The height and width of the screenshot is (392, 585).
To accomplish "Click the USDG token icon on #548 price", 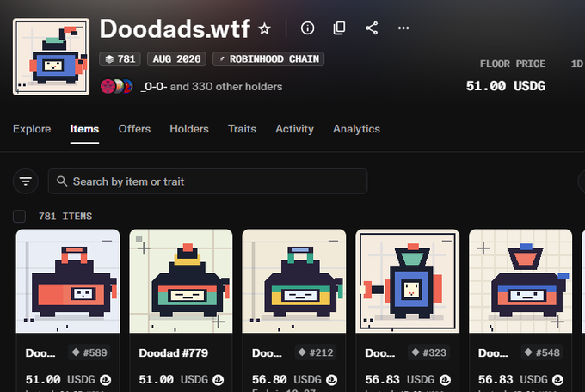I will click(557, 380).
